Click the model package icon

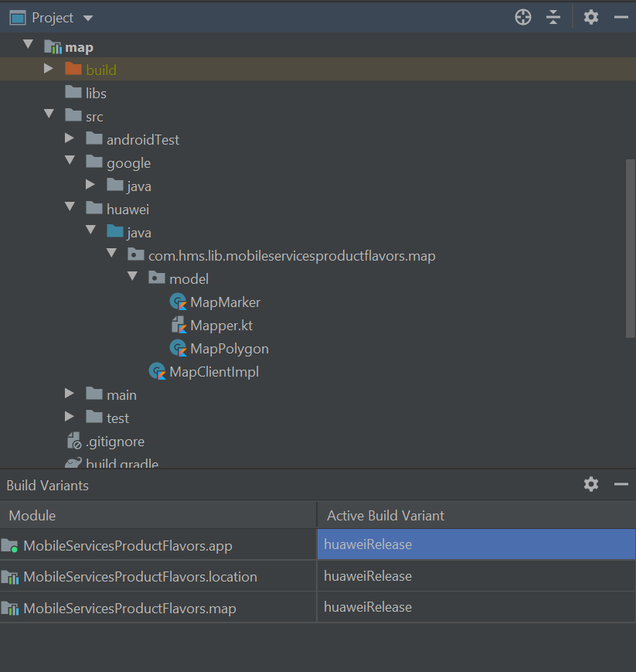coord(157,278)
